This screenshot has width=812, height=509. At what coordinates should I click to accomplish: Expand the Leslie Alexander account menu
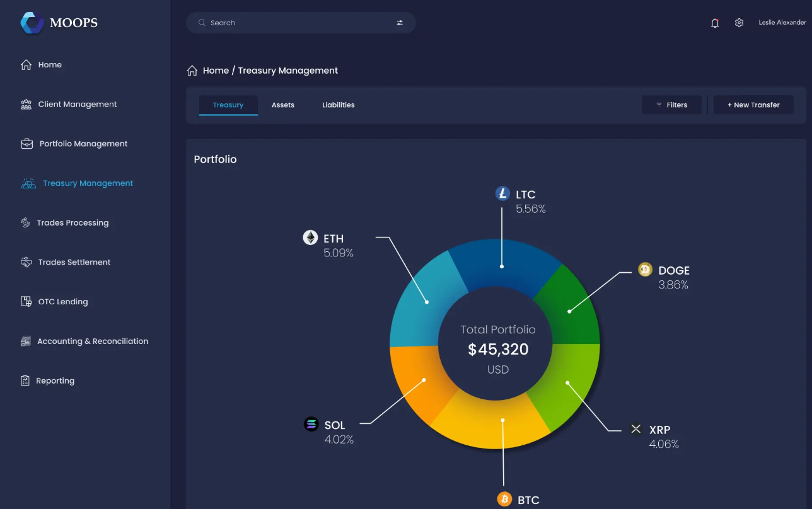click(782, 23)
